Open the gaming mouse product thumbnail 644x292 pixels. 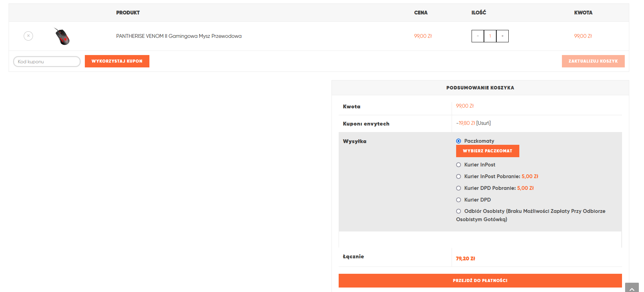point(62,36)
